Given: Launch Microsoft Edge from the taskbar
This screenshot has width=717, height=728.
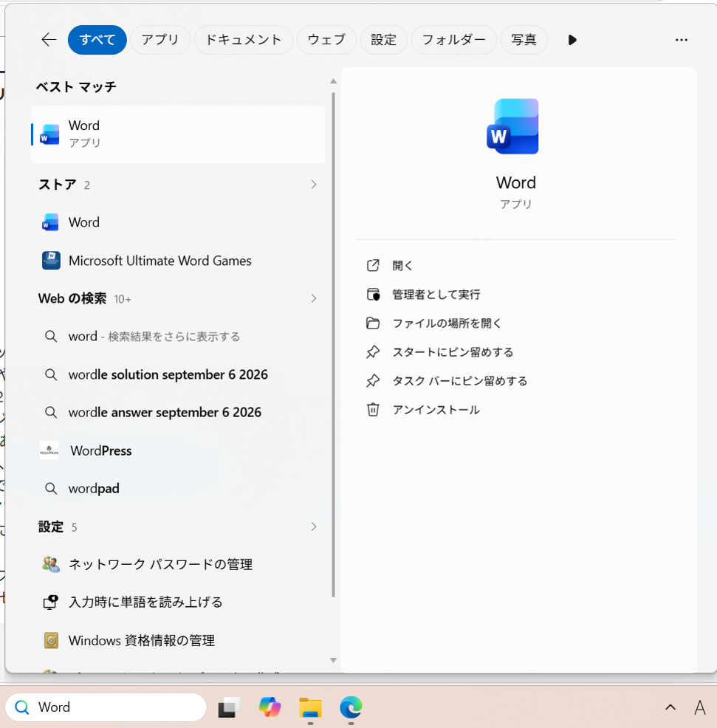Looking at the screenshot, I should coord(351,707).
